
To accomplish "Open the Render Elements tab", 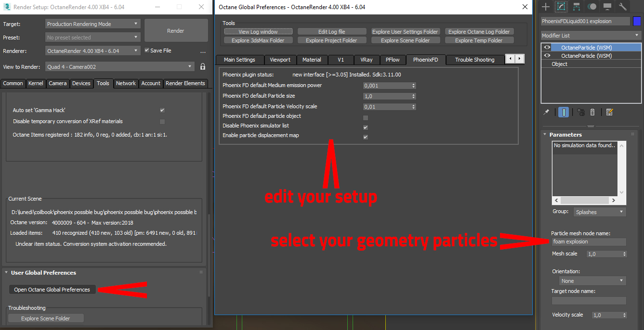I will (x=185, y=83).
